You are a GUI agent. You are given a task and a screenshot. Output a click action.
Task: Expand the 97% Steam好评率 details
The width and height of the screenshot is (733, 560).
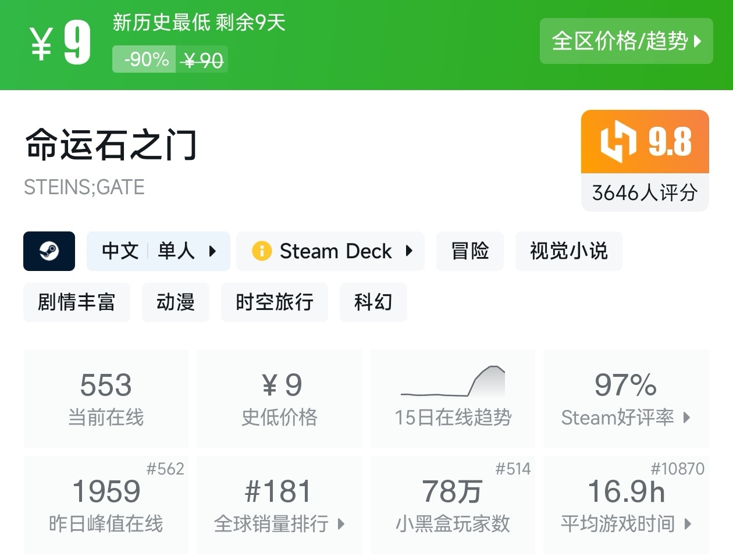pos(626,398)
